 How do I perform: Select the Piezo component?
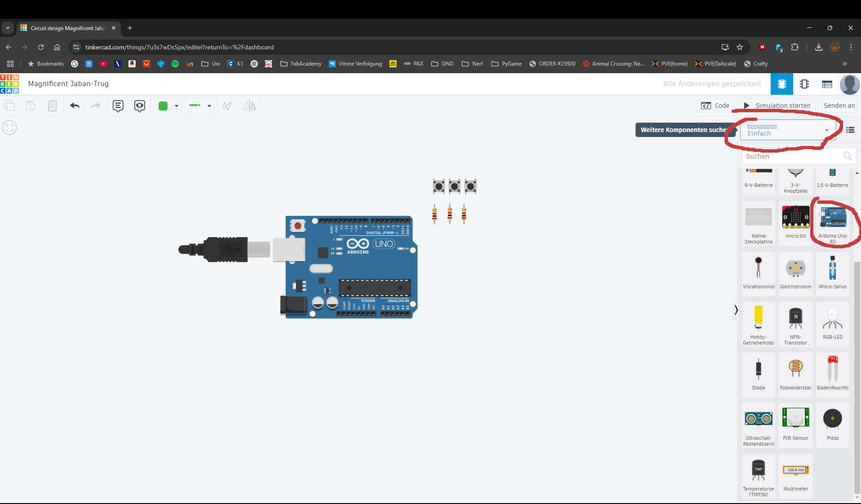point(832,425)
